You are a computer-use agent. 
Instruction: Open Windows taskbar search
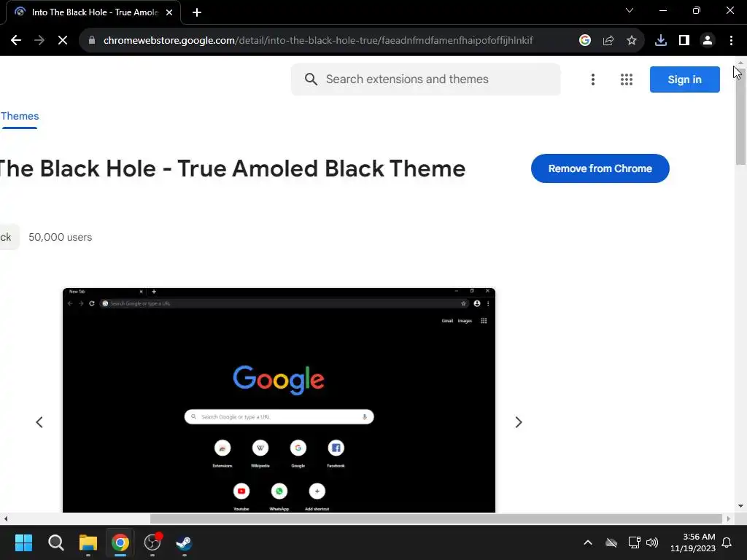(x=55, y=542)
